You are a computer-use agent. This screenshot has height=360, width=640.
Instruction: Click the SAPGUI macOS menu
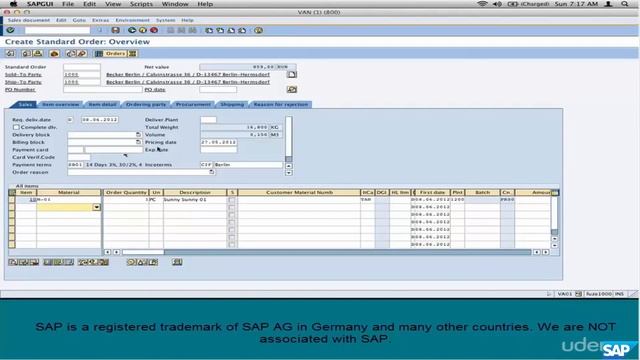(40, 4)
